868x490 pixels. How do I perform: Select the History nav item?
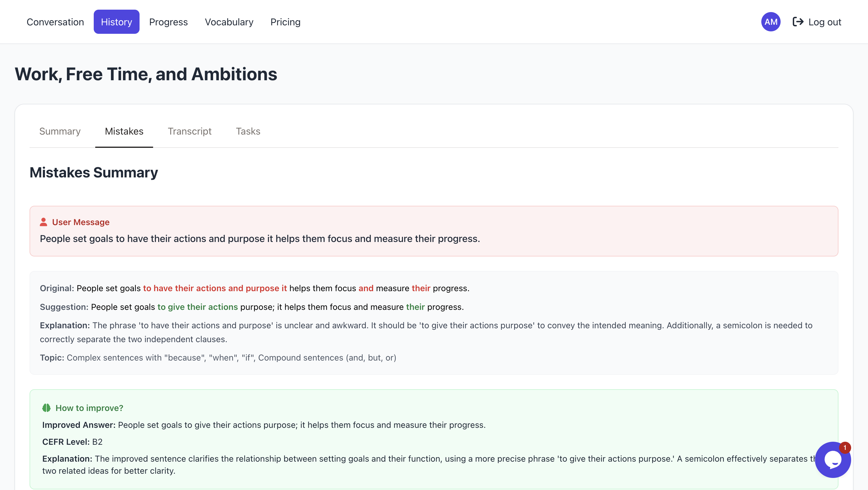(116, 22)
